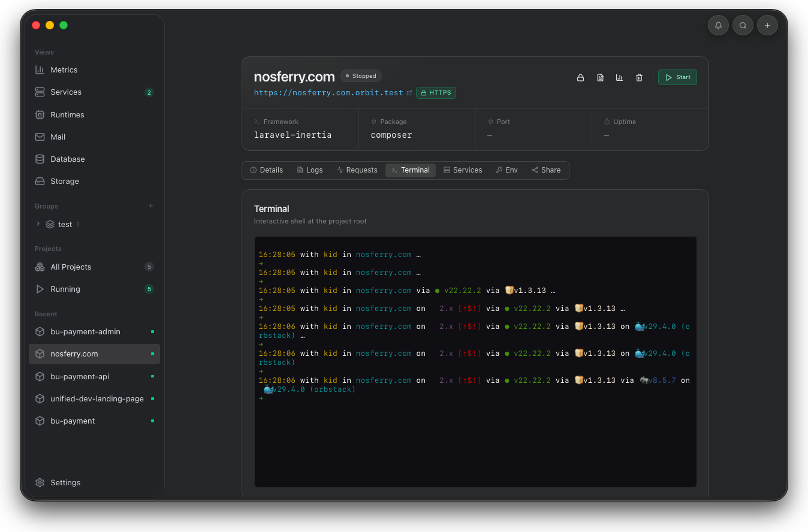Click the Terminal panel heading
This screenshot has width=808, height=532.
[272, 209]
